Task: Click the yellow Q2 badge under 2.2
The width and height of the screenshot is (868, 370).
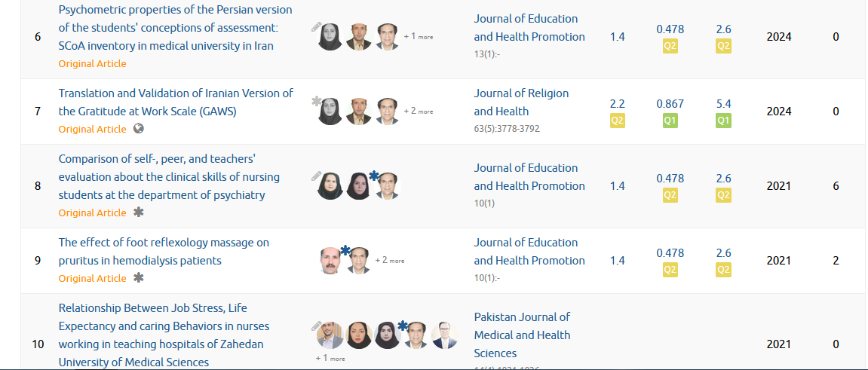Action: tap(617, 120)
